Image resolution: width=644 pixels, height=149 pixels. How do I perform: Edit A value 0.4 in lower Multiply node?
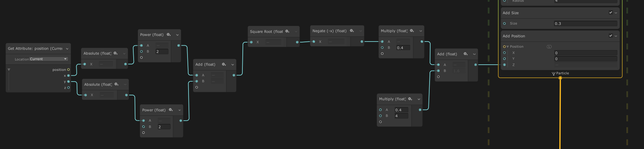click(x=401, y=110)
